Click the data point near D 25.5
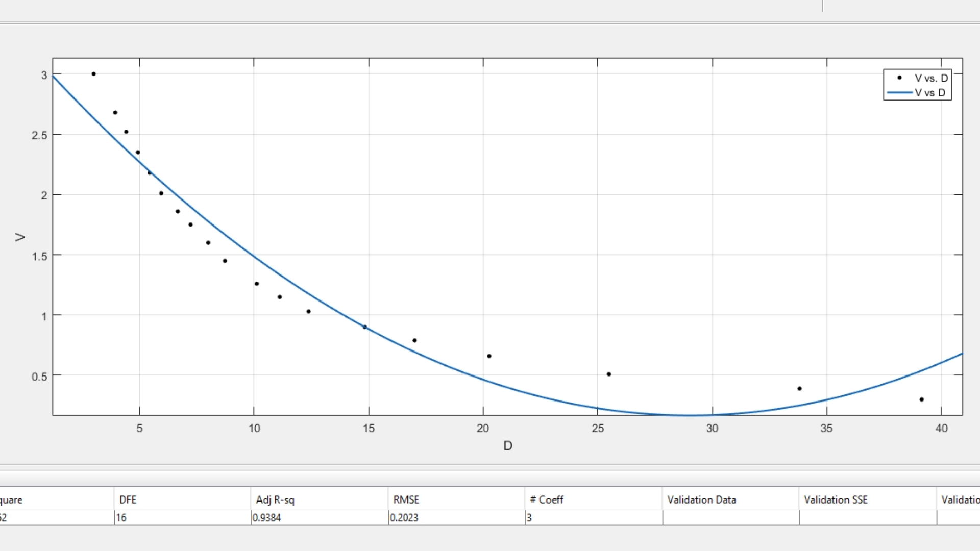 pos(608,374)
